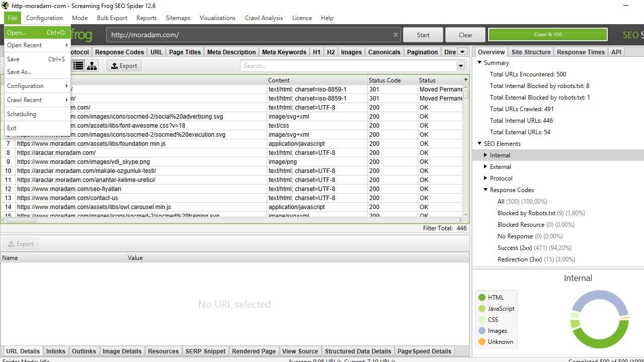This screenshot has height=362, width=644.
Task: Switch to the Page Titles tab
Action: click(x=185, y=52)
